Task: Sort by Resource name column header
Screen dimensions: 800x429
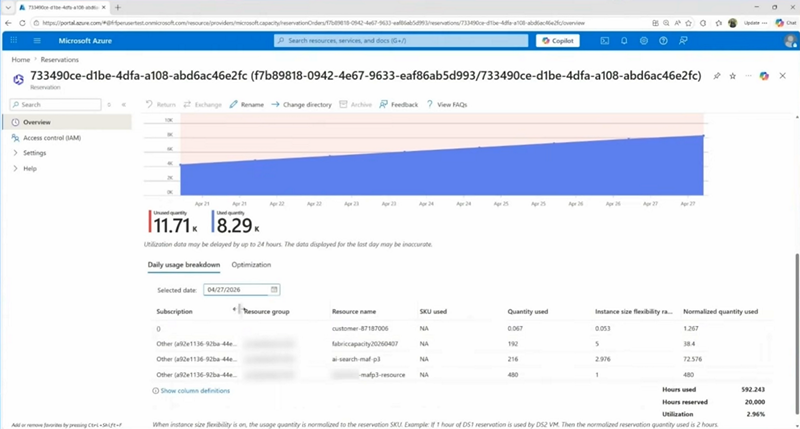Action: pyautogui.click(x=354, y=312)
